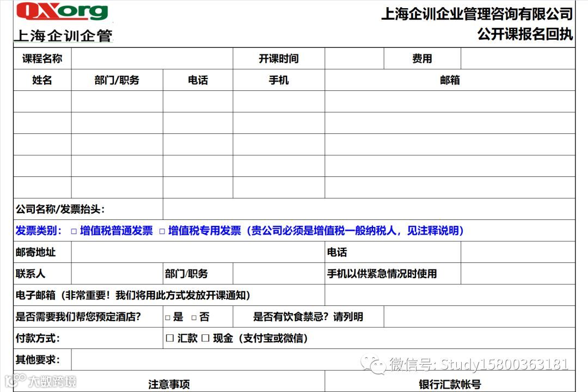Select the 汇款 payment checkbox
The image size is (588, 392).
pyautogui.click(x=169, y=338)
